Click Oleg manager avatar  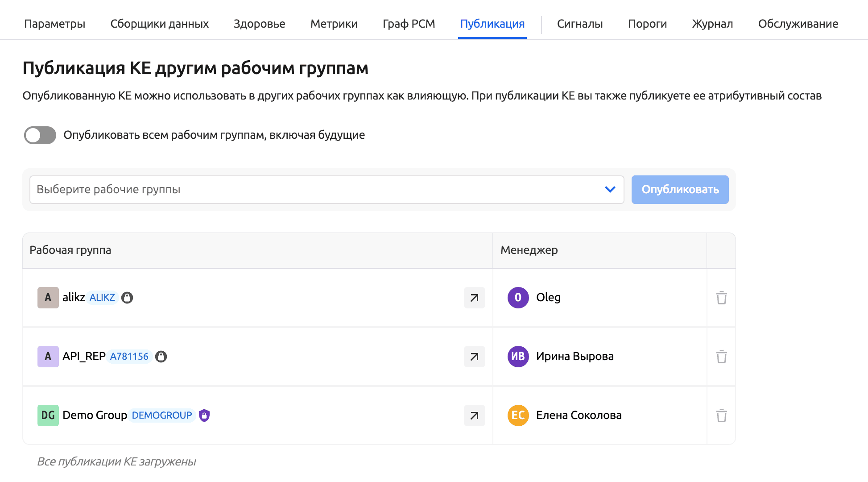(x=518, y=298)
